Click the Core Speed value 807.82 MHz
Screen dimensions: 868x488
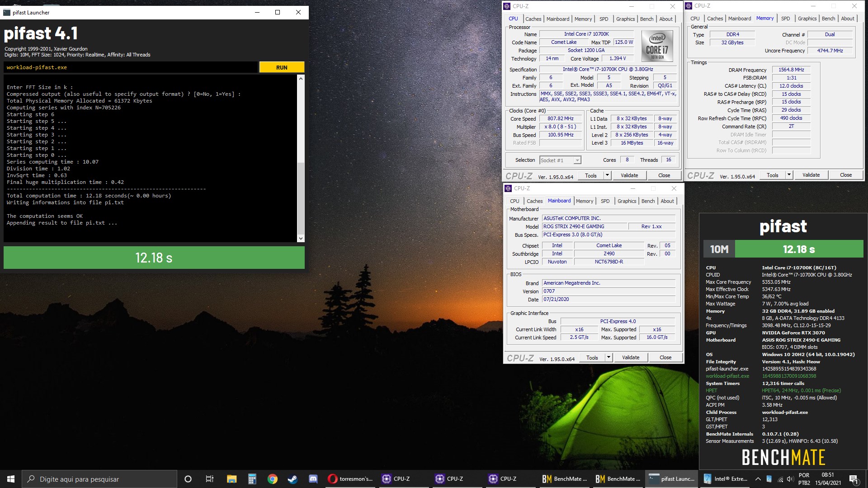[x=561, y=119]
